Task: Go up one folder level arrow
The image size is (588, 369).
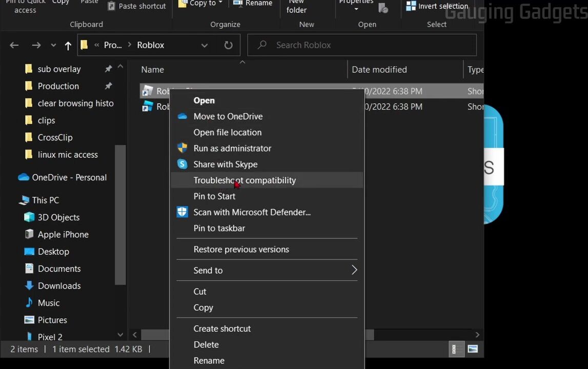Action: (x=68, y=46)
